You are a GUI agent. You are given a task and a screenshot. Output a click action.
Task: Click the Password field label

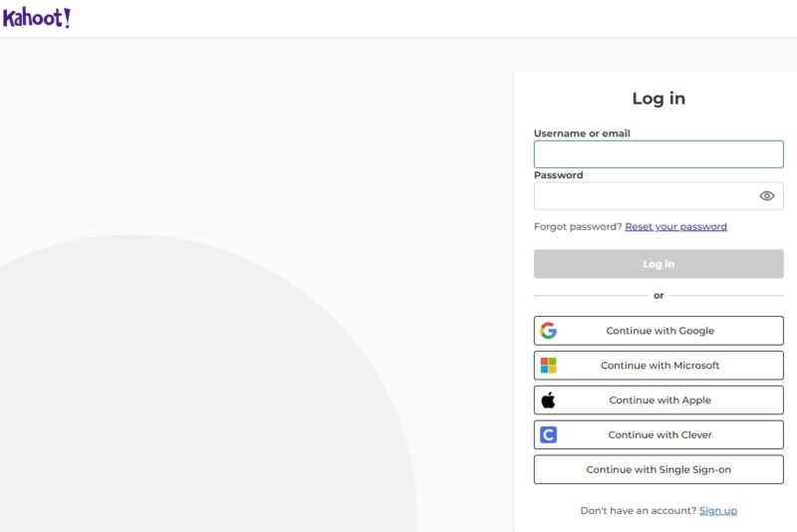[x=558, y=175]
